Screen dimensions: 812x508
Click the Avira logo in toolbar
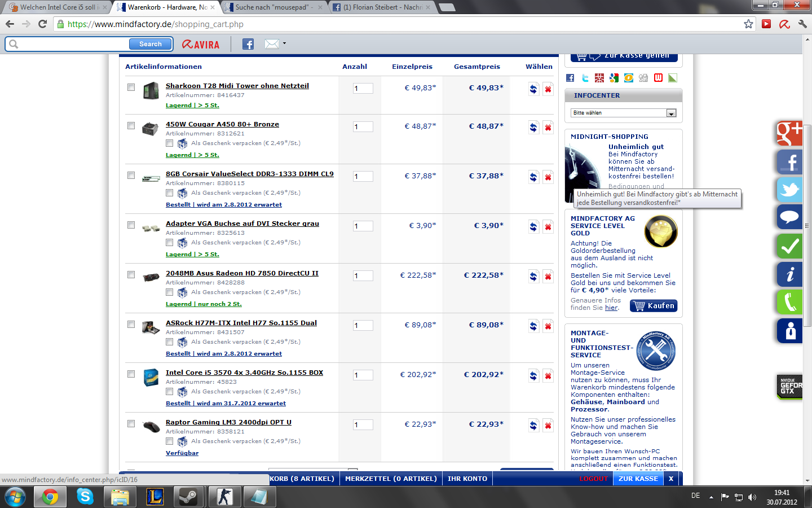pyautogui.click(x=201, y=44)
